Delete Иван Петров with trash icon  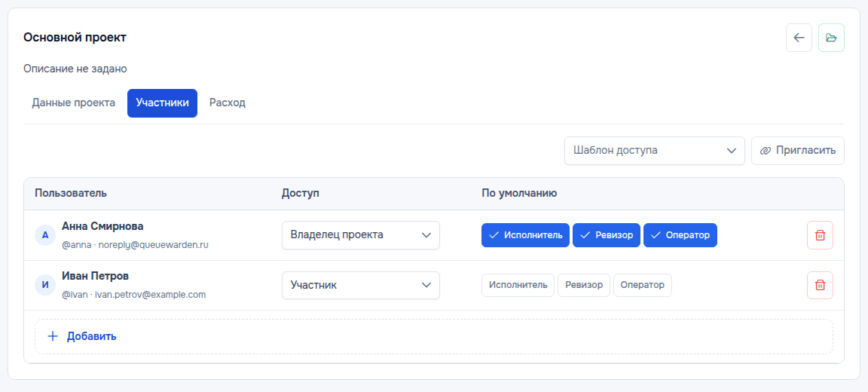pyautogui.click(x=820, y=285)
